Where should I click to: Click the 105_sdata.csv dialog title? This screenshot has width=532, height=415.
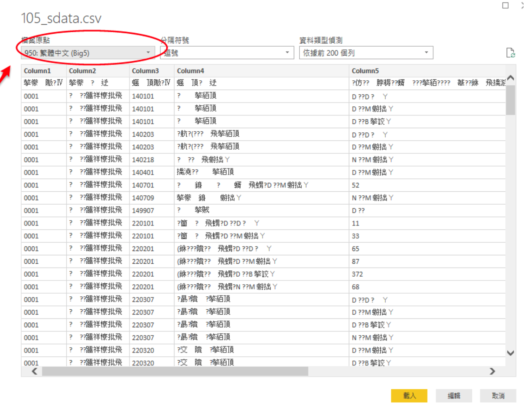click(x=61, y=18)
